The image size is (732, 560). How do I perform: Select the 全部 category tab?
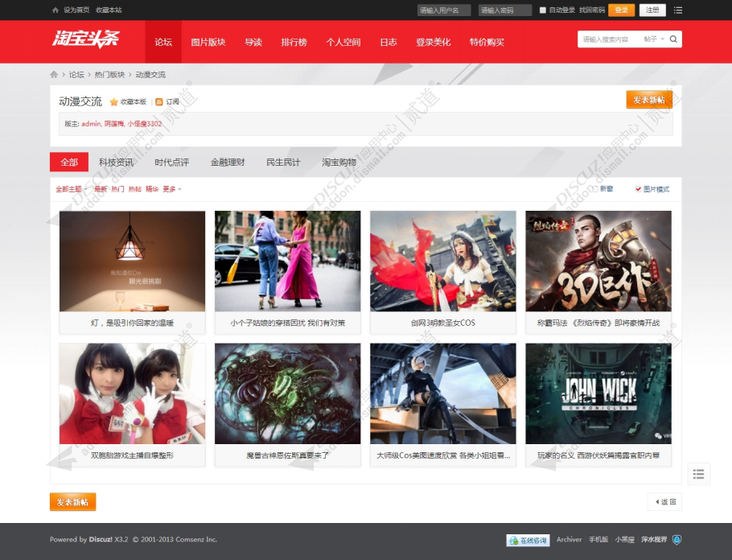69,162
